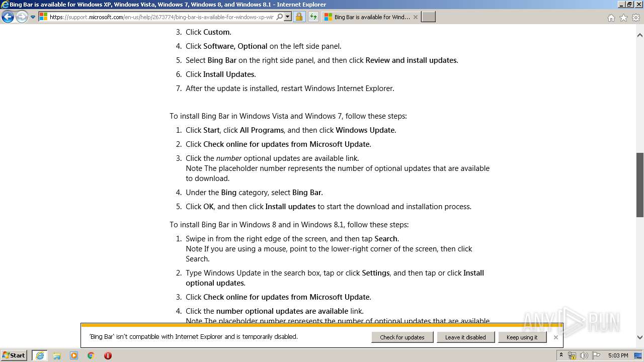Click the scrollbar down arrow

(640, 337)
